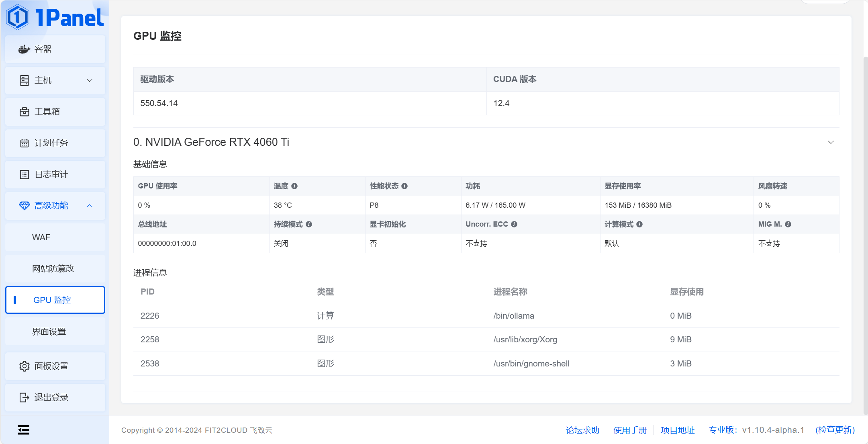
Task: Click the container whale icon
Action: pyautogui.click(x=24, y=49)
